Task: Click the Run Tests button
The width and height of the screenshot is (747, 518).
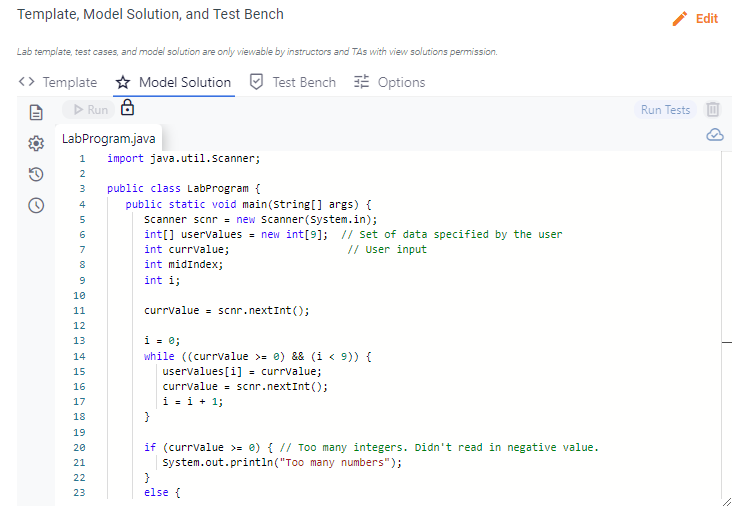Action: point(665,110)
